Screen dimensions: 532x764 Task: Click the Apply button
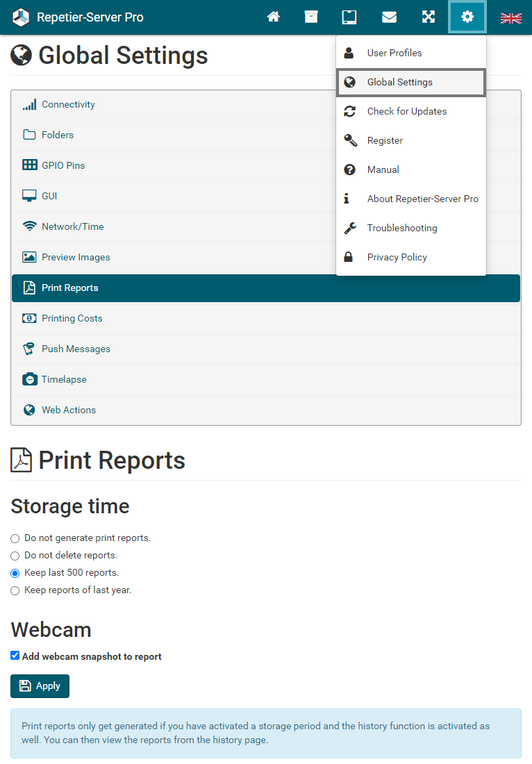40,686
